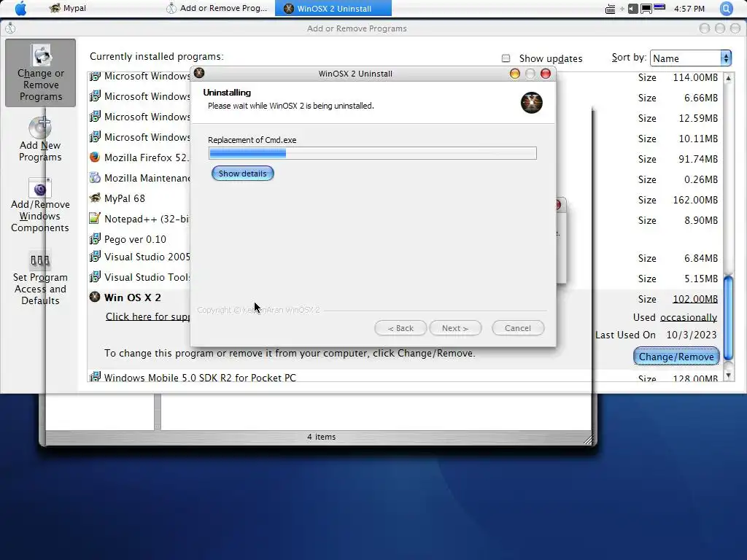Select the Win OS X 2 entry title
747x560 pixels.
coord(133,297)
